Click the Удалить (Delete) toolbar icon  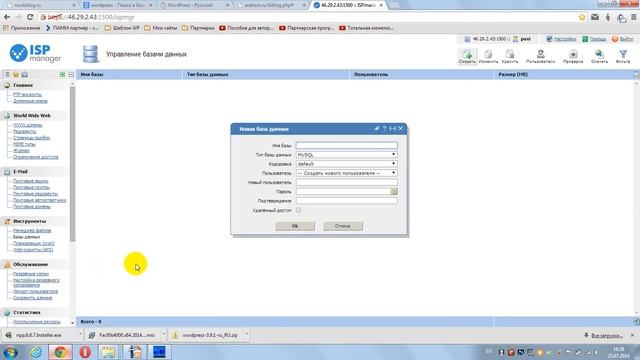click(x=510, y=56)
